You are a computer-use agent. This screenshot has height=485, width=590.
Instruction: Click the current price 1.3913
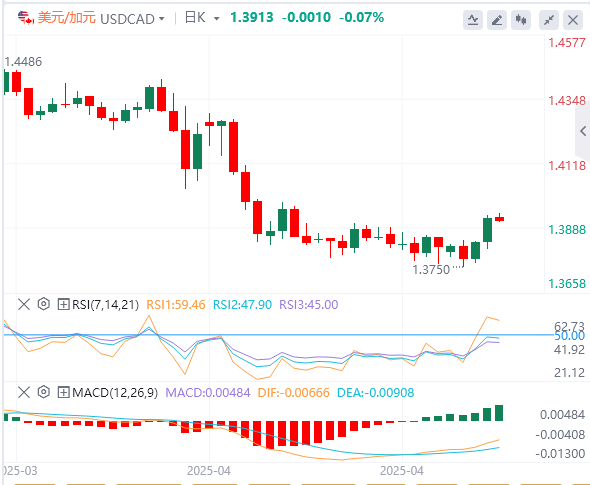[x=252, y=17]
